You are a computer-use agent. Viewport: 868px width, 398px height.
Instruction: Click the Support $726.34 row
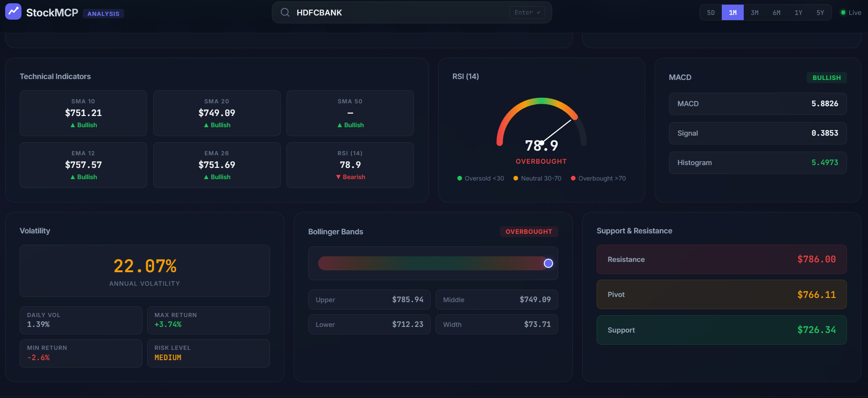tap(721, 330)
